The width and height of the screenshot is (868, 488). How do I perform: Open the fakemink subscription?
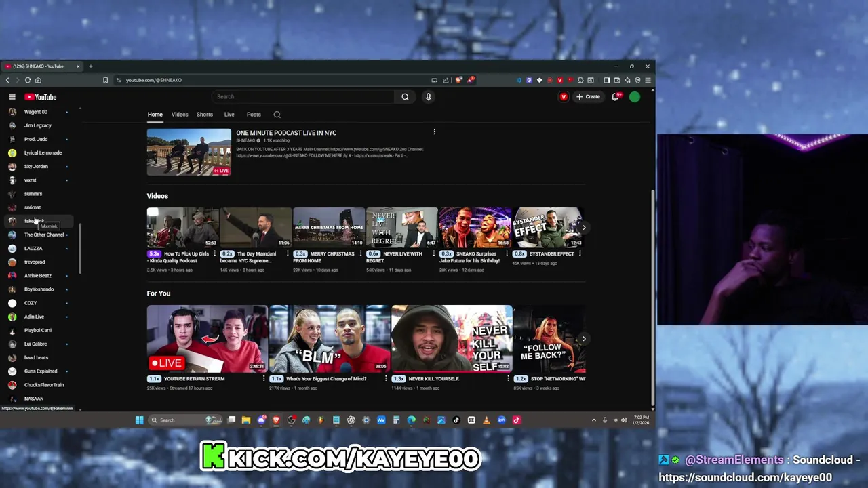(x=38, y=221)
